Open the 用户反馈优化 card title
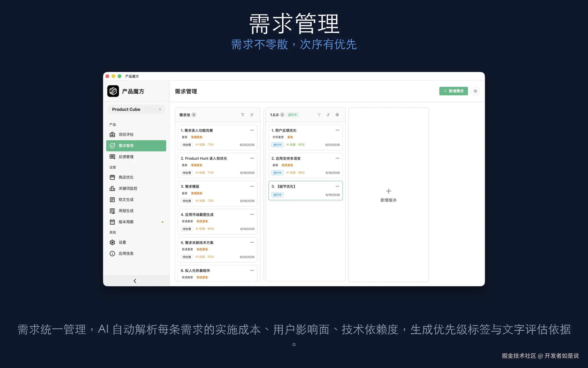 [284, 130]
